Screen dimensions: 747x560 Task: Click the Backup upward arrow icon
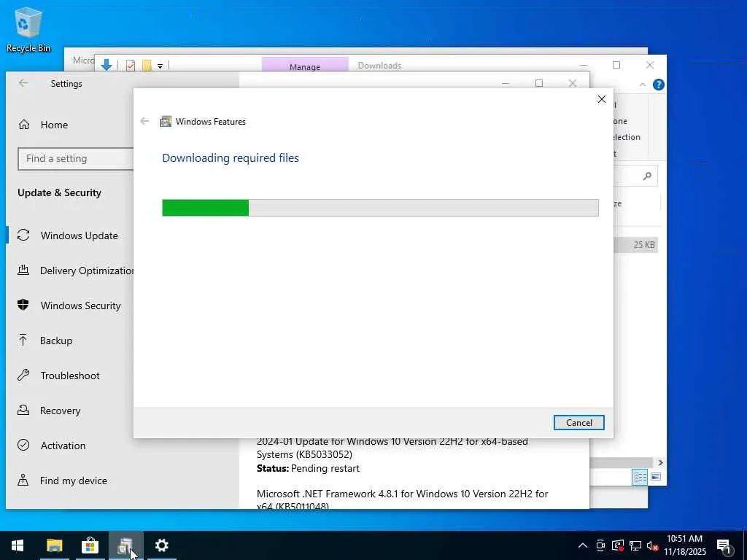(x=23, y=340)
